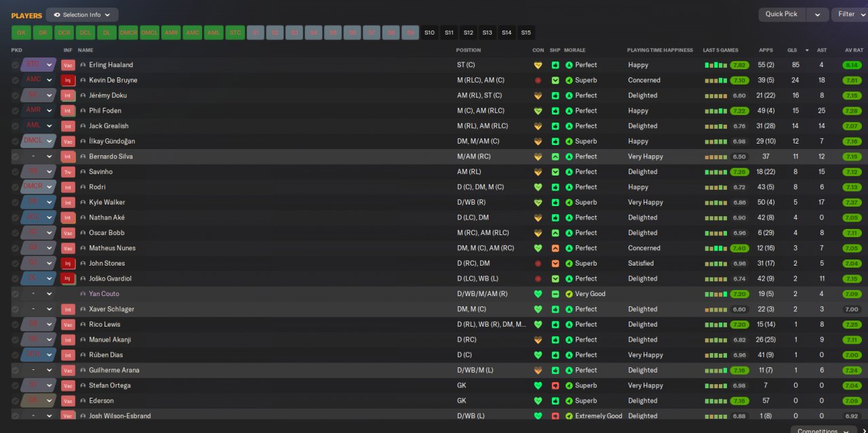
Task: Toggle the picked checkmark for Jérémy Doku
Action: point(15,96)
